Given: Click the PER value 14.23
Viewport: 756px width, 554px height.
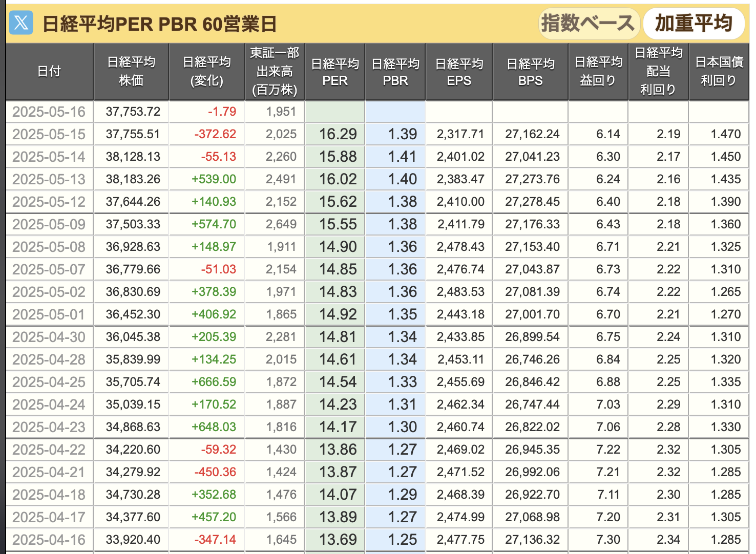Looking at the screenshot, I should click(338, 404).
